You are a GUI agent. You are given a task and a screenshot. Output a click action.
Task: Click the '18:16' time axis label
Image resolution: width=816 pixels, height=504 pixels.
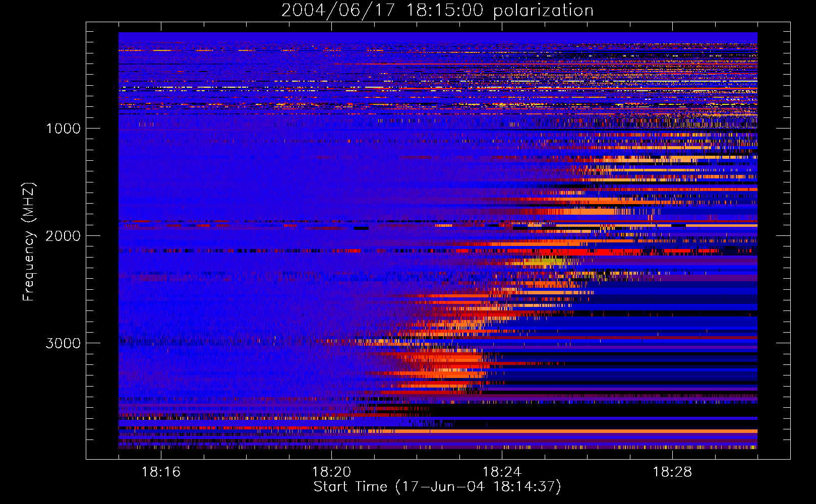pos(161,472)
